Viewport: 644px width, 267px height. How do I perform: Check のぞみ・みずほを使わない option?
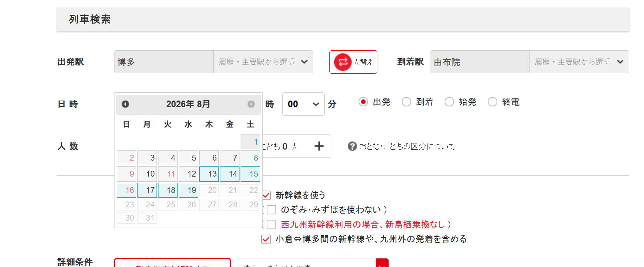271,210
